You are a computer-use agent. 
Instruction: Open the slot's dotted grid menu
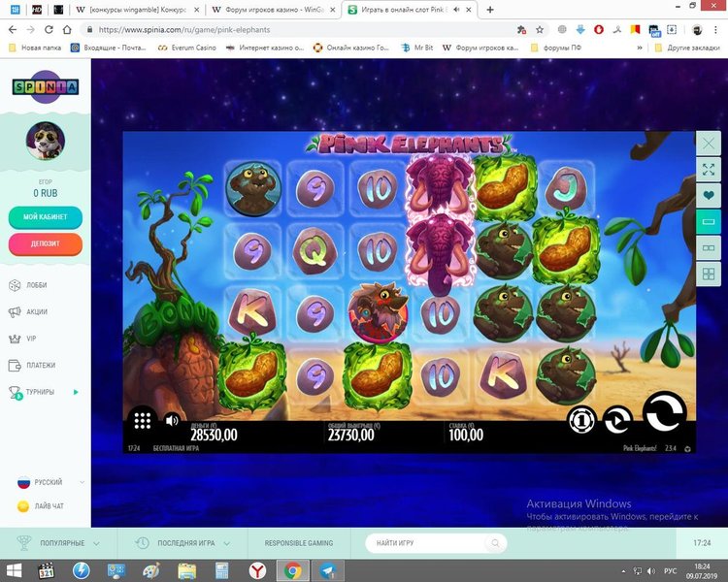[x=142, y=420]
